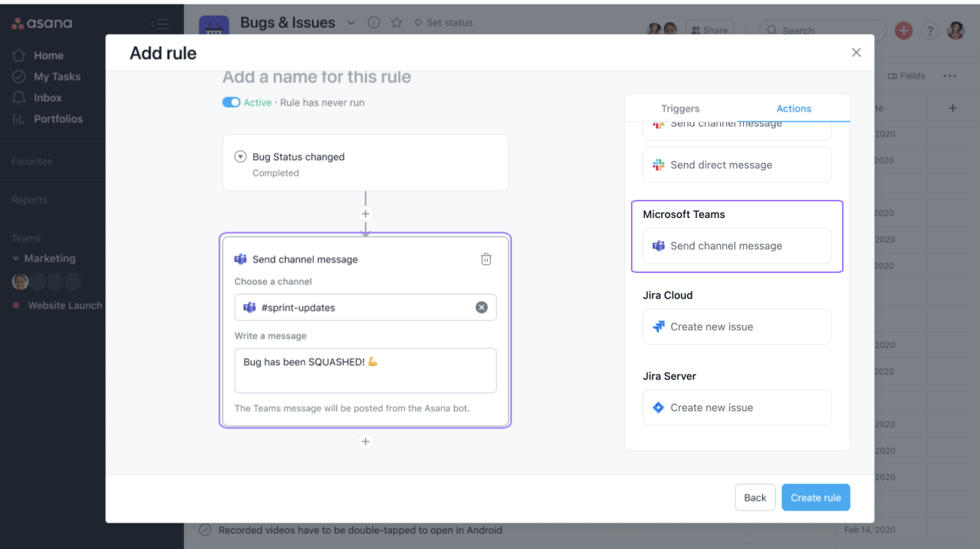Add a column with the plus icon
This screenshot has height=549, width=980.
click(953, 109)
